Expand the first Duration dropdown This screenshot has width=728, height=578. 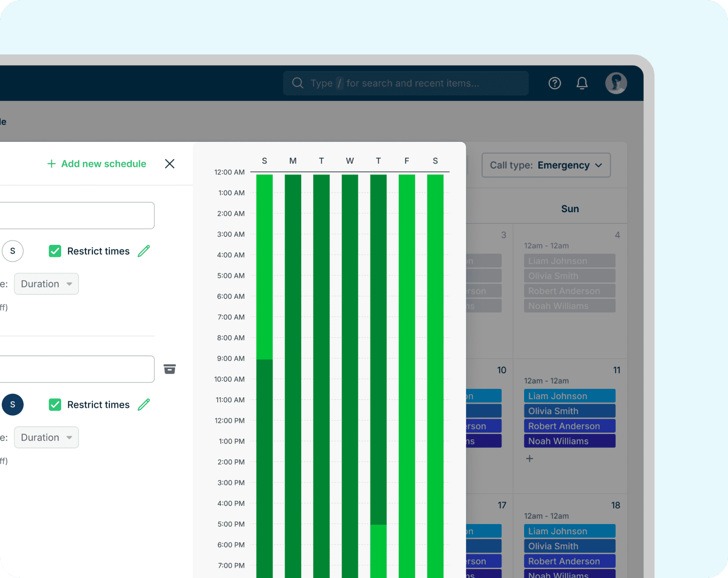click(46, 284)
